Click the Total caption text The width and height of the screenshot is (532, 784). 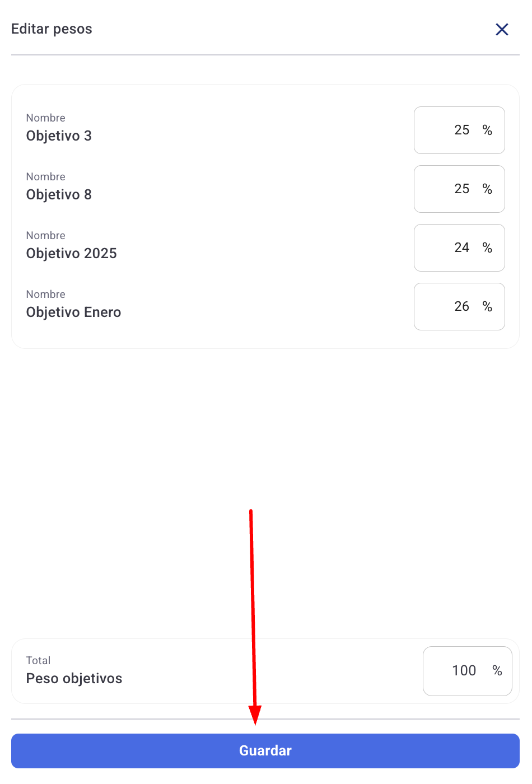pyautogui.click(x=38, y=661)
